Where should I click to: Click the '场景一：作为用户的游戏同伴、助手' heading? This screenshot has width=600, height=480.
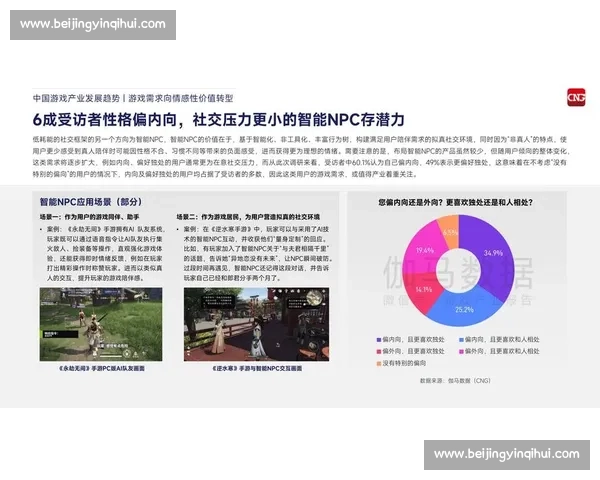pyautogui.click(x=90, y=217)
